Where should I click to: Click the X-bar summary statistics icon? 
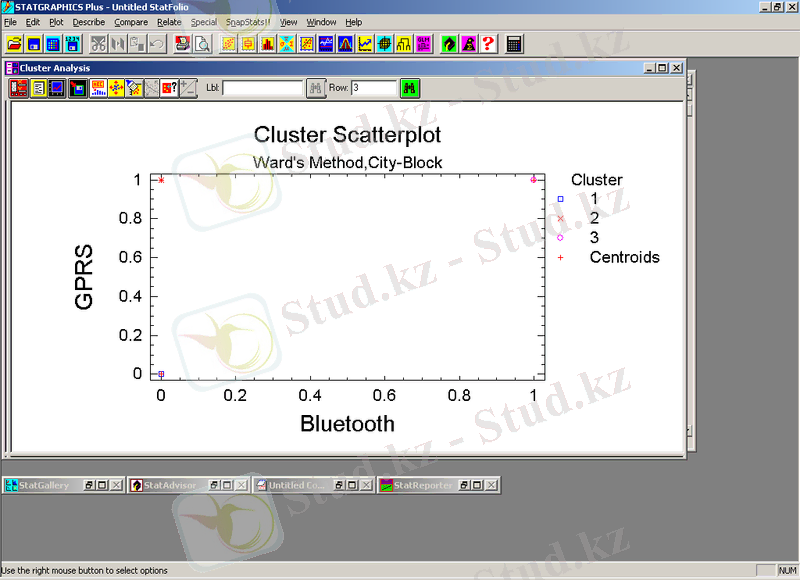pyautogui.click(x=287, y=44)
